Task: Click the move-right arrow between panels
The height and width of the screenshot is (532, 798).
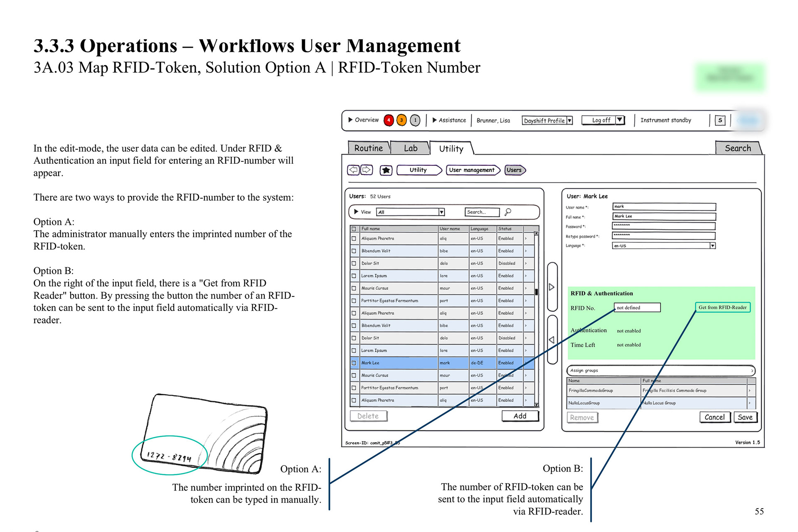Action: tap(552, 287)
